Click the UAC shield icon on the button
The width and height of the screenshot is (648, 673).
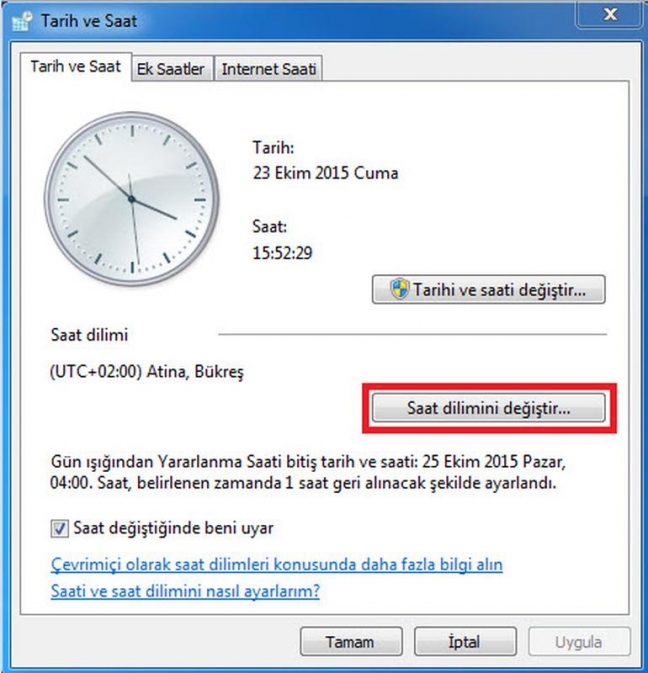400,289
